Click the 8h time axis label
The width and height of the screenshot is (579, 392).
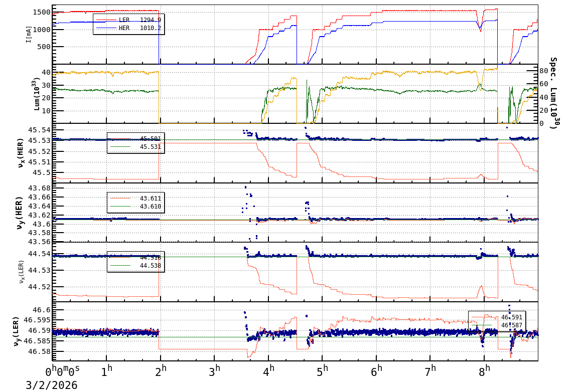(484, 370)
